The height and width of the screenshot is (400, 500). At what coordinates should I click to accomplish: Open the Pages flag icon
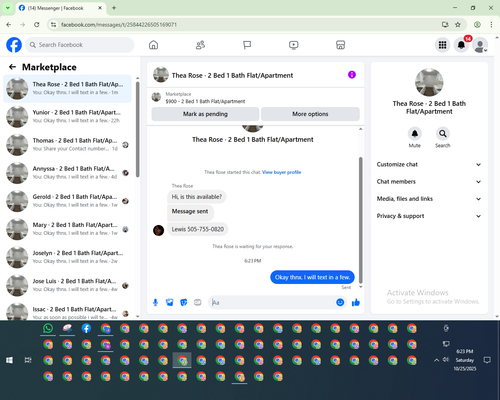[247, 45]
